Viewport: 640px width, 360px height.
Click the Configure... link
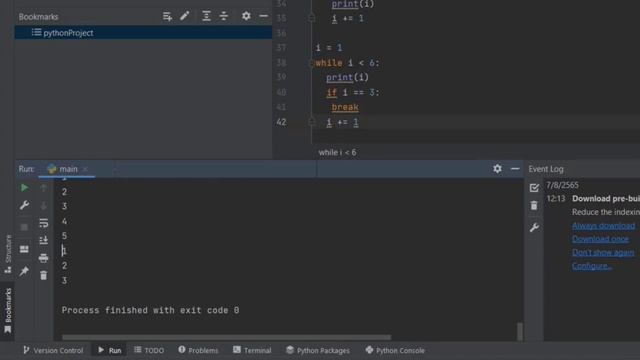pos(592,266)
